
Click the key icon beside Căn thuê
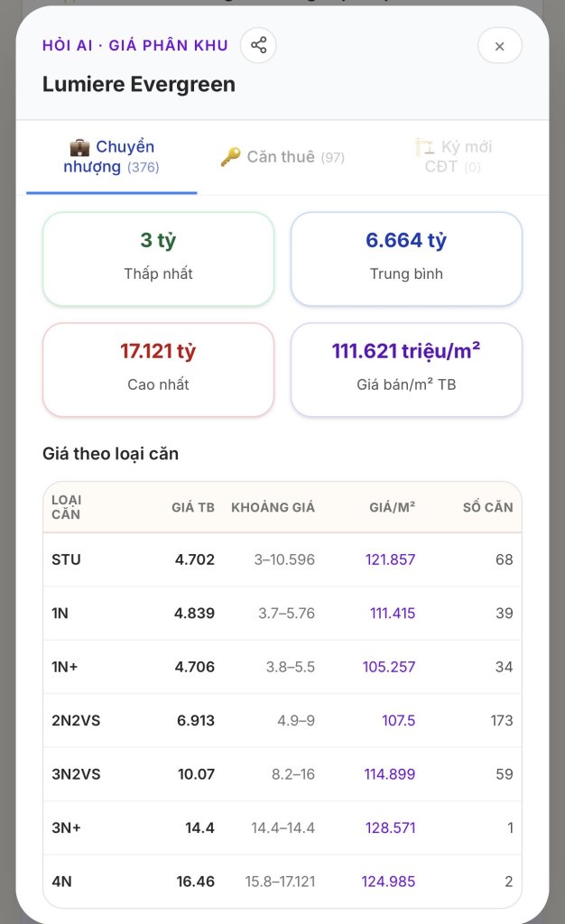(230, 157)
